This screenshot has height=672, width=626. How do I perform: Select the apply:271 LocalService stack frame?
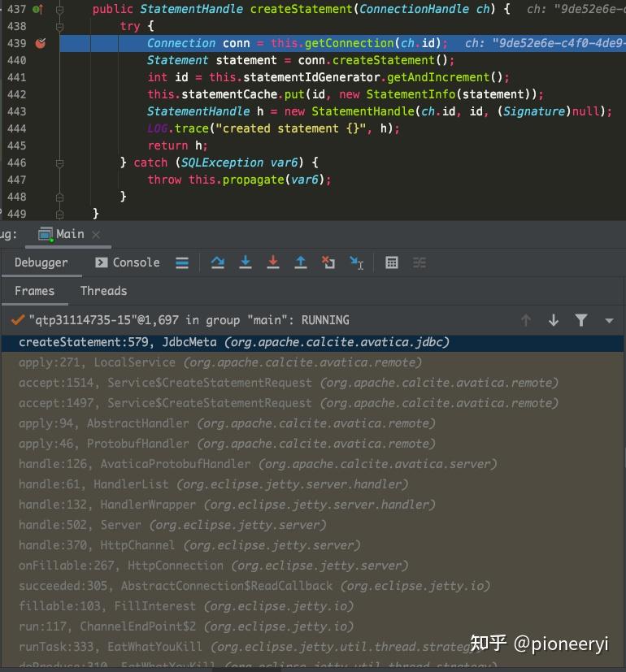[312, 362]
